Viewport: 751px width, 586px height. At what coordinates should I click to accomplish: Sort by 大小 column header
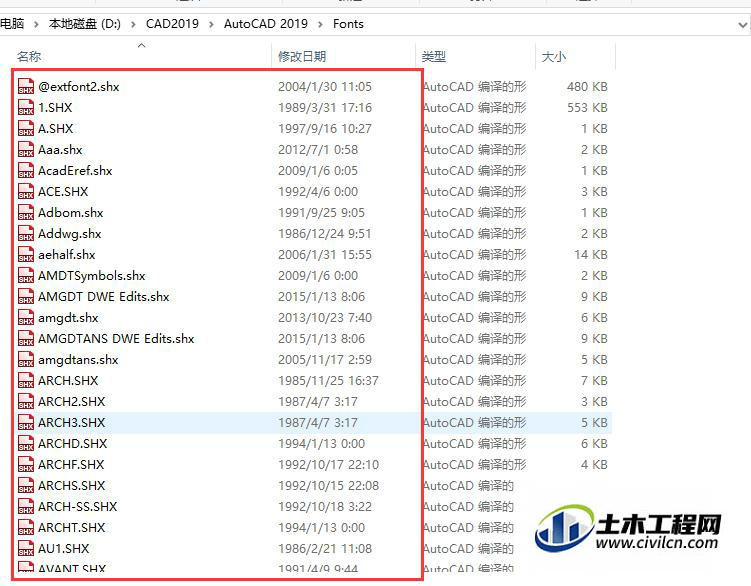coord(554,57)
